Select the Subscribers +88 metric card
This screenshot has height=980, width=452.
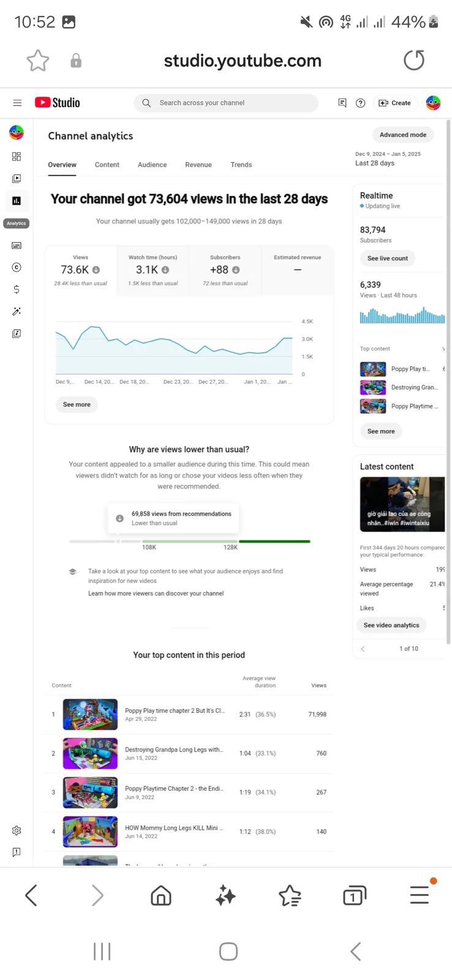[x=225, y=271]
